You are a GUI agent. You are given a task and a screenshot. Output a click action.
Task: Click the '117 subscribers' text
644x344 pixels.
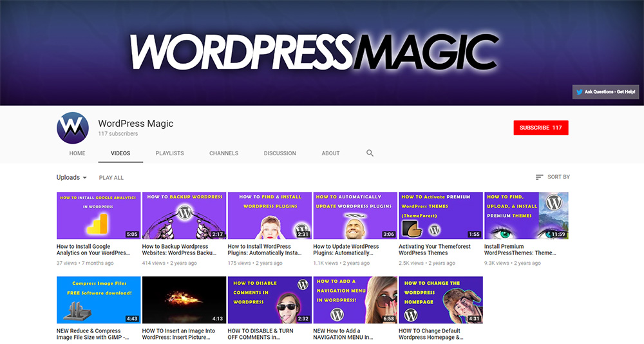(x=118, y=133)
